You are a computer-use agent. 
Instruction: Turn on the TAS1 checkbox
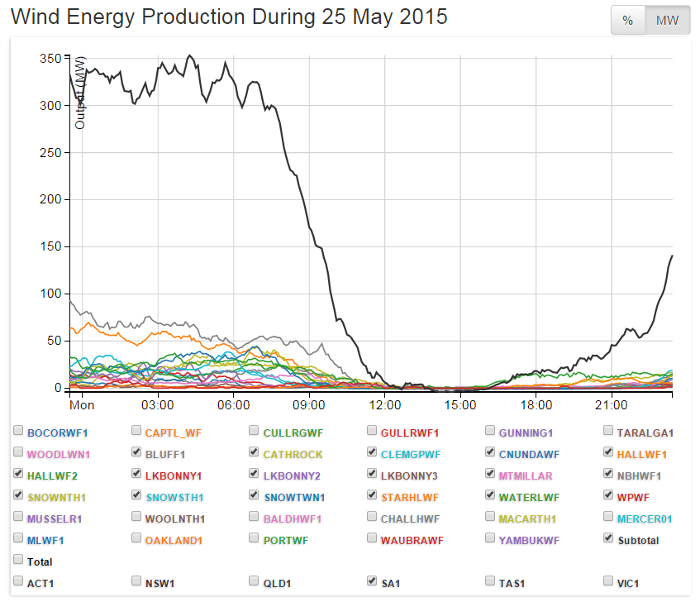pos(491,582)
